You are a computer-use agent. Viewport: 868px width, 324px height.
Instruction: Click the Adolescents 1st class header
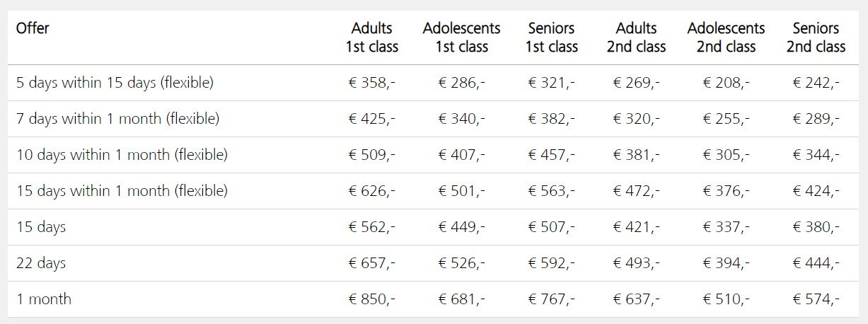coord(461,37)
